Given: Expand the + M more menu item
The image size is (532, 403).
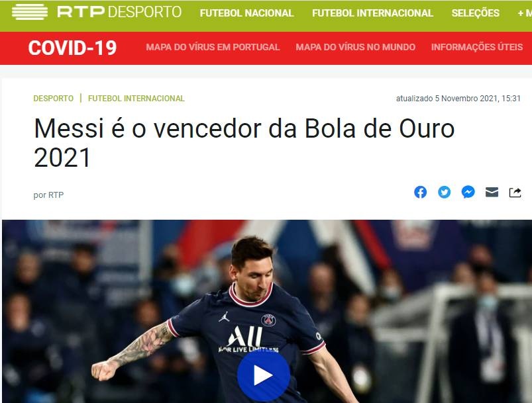Looking at the screenshot, I should click(525, 13).
